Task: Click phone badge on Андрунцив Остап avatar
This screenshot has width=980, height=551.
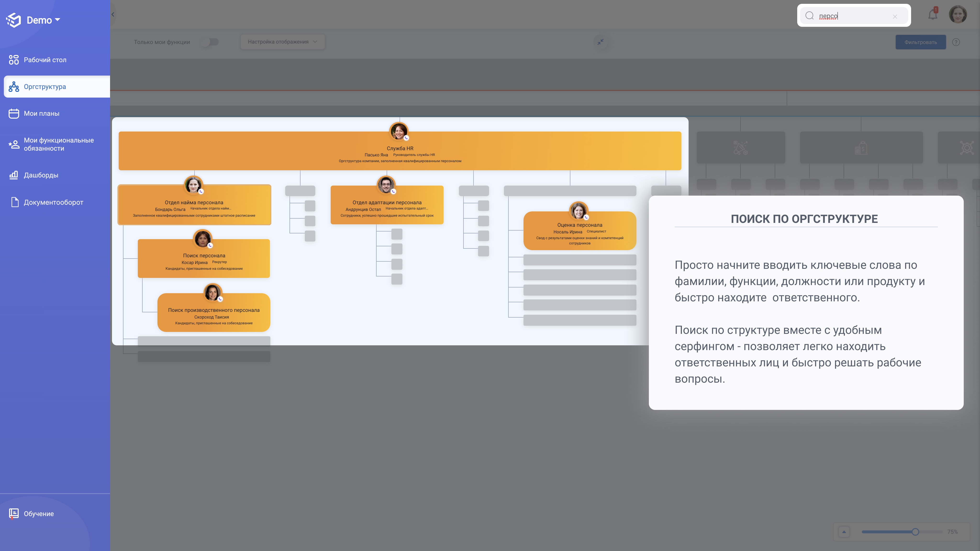Action: point(393,192)
